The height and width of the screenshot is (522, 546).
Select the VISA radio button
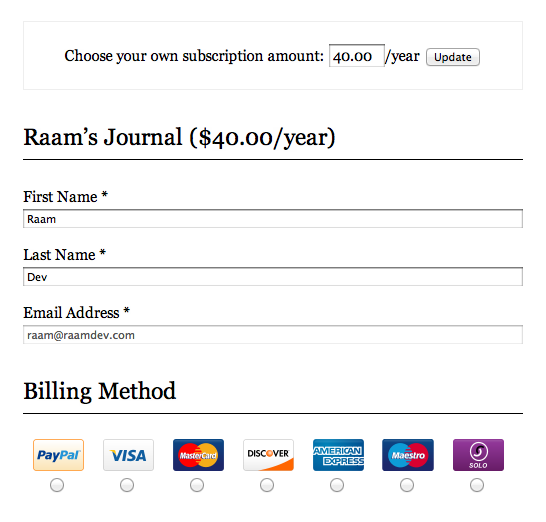(x=127, y=485)
